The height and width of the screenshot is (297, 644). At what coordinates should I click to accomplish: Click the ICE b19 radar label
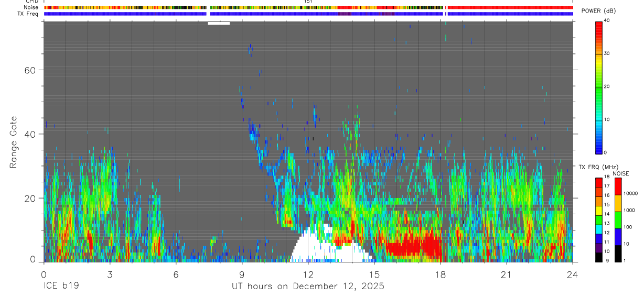[x=60, y=287]
